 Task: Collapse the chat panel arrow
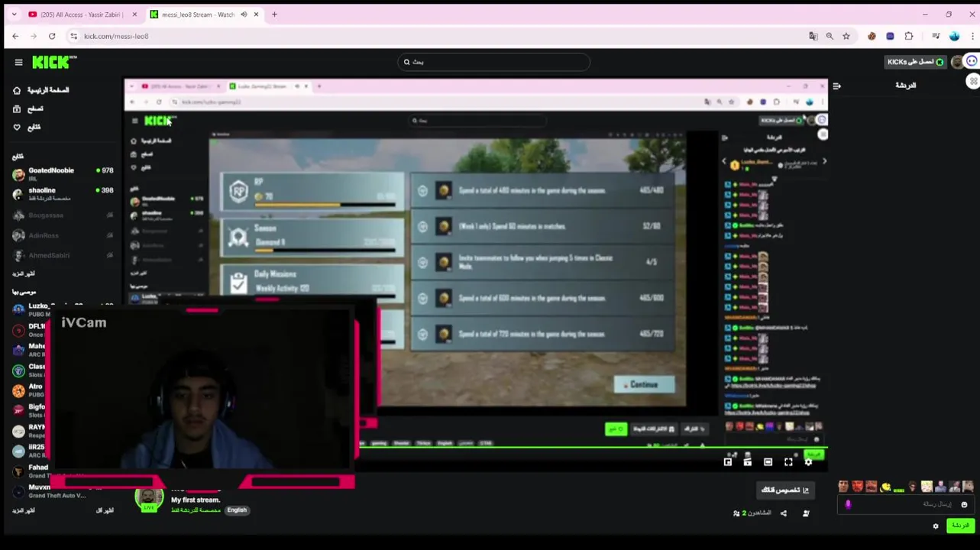[x=837, y=86]
